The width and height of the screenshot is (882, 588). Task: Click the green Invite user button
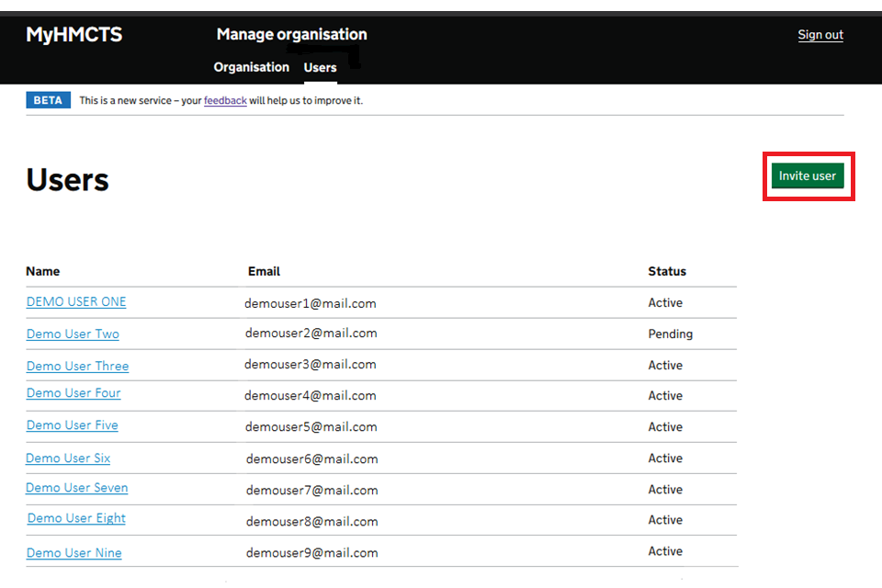click(807, 176)
